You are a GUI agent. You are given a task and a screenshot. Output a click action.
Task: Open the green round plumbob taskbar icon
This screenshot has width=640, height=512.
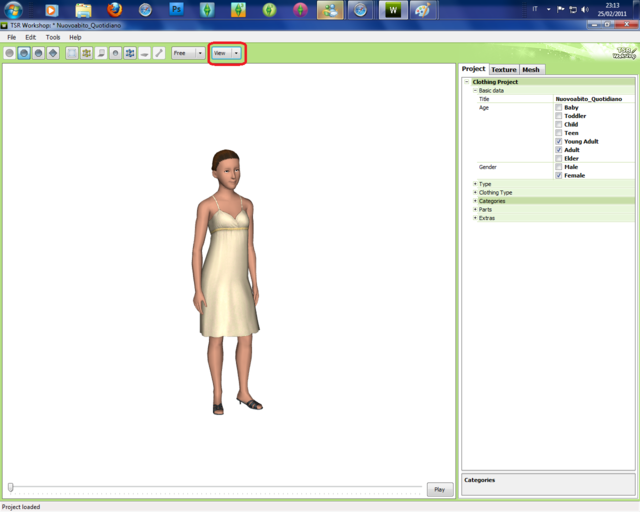tap(269, 10)
